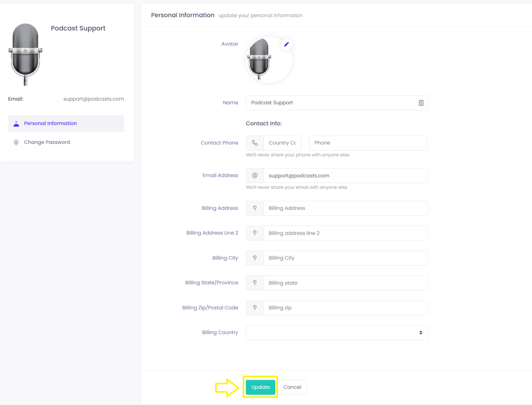The width and height of the screenshot is (532, 405).
Task: Click the Contact Phone label
Action: point(219,143)
